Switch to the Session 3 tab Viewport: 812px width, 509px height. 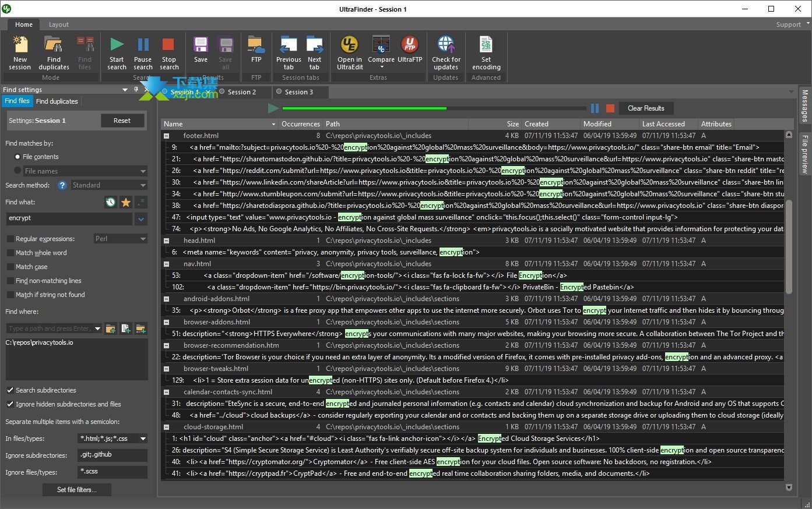click(x=299, y=92)
